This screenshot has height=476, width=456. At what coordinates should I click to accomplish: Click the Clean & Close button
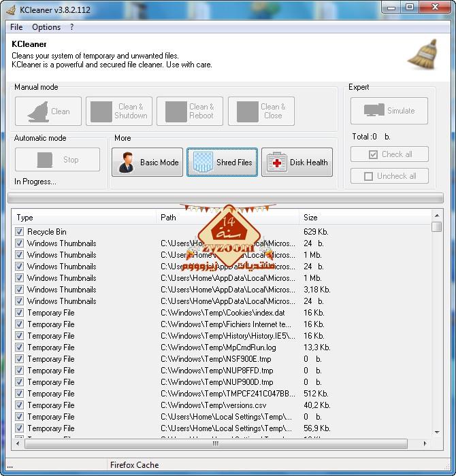pos(261,112)
